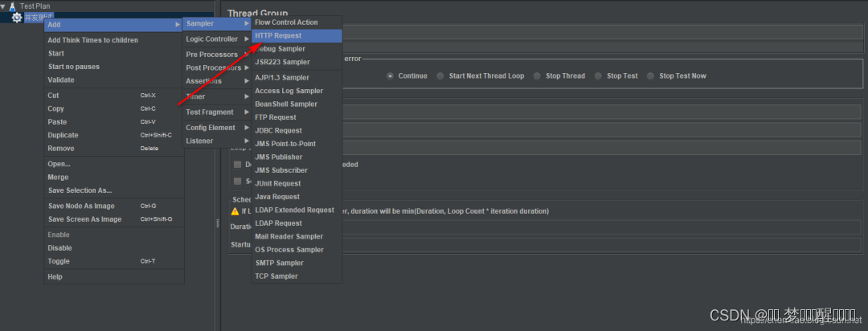Add a TCP Sampler
Image resolution: width=868 pixels, height=331 pixels.
coord(297,276)
